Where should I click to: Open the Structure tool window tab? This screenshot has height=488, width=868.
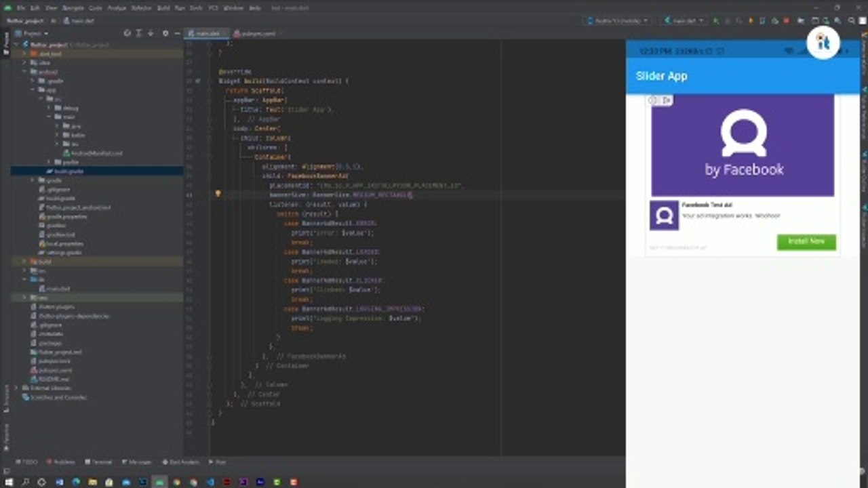[x=5, y=399]
